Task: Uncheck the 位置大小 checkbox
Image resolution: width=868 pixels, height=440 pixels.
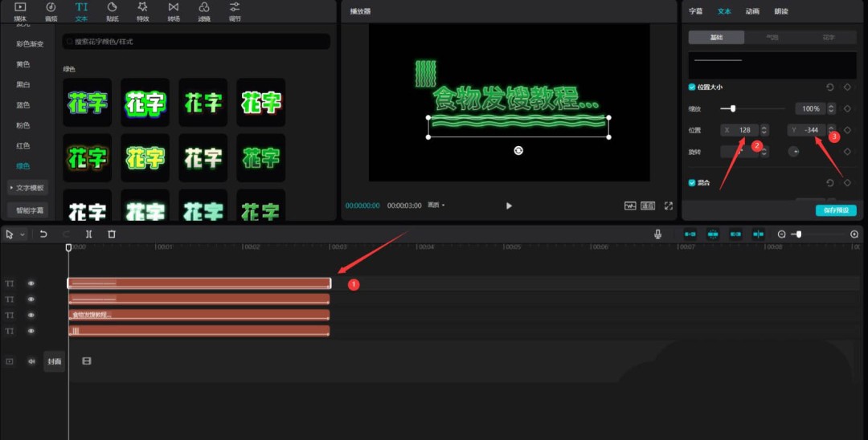Action: 692,87
